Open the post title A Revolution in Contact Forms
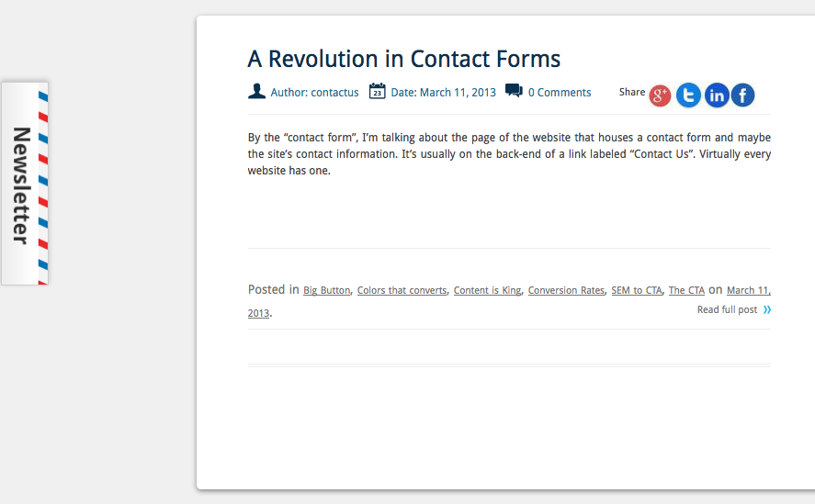815x504 pixels. pos(404,59)
